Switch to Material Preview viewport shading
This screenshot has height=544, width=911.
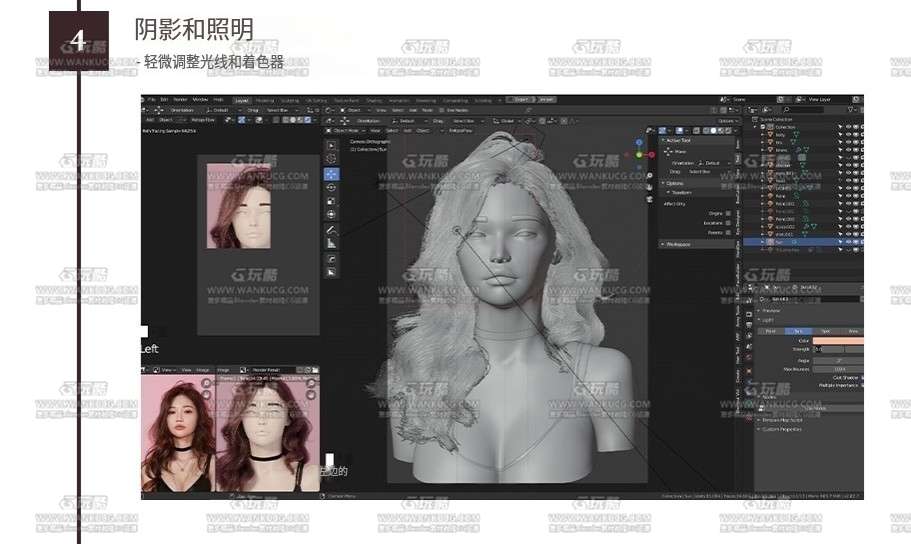[x=720, y=130]
